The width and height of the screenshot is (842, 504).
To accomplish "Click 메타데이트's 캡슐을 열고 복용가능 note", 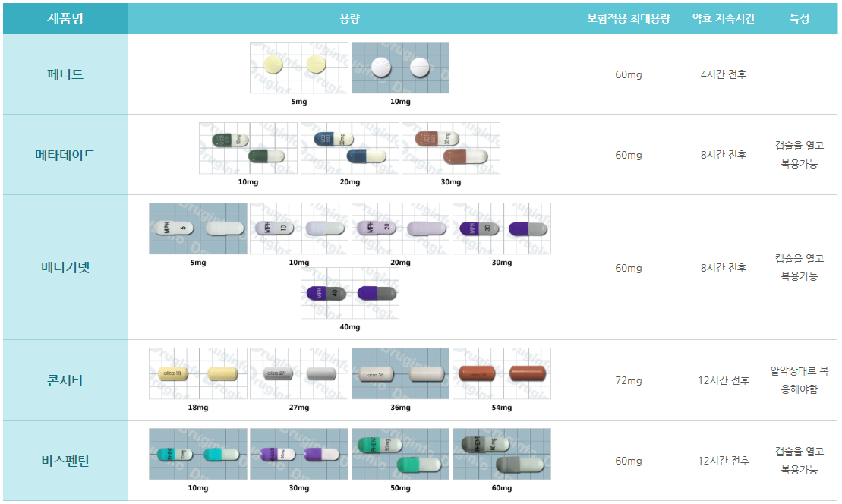I will (799, 155).
